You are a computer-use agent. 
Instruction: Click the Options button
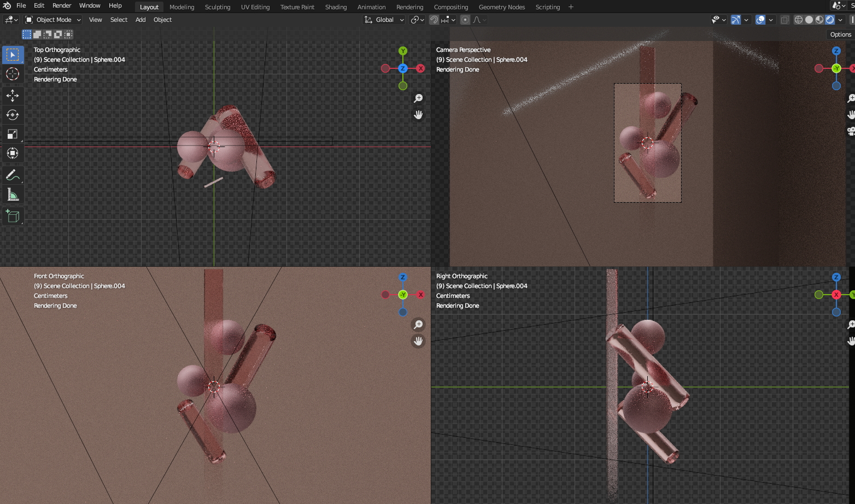tap(840, 34)
